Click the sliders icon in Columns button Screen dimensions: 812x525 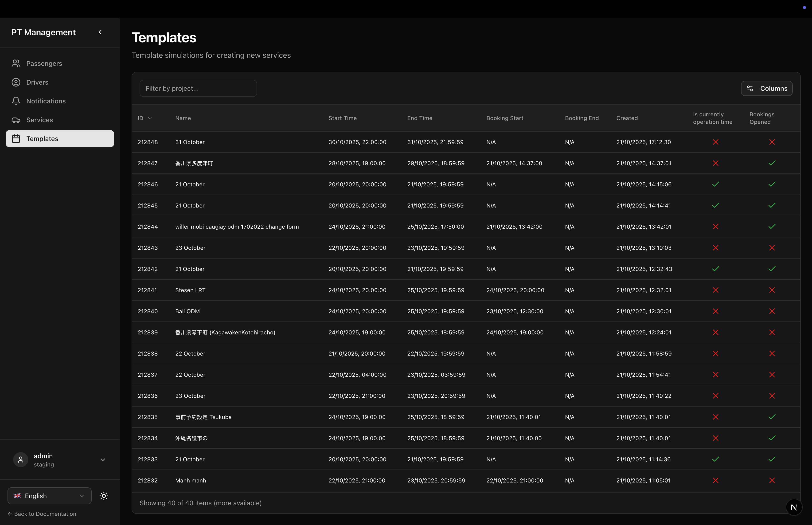click(750, 88)
